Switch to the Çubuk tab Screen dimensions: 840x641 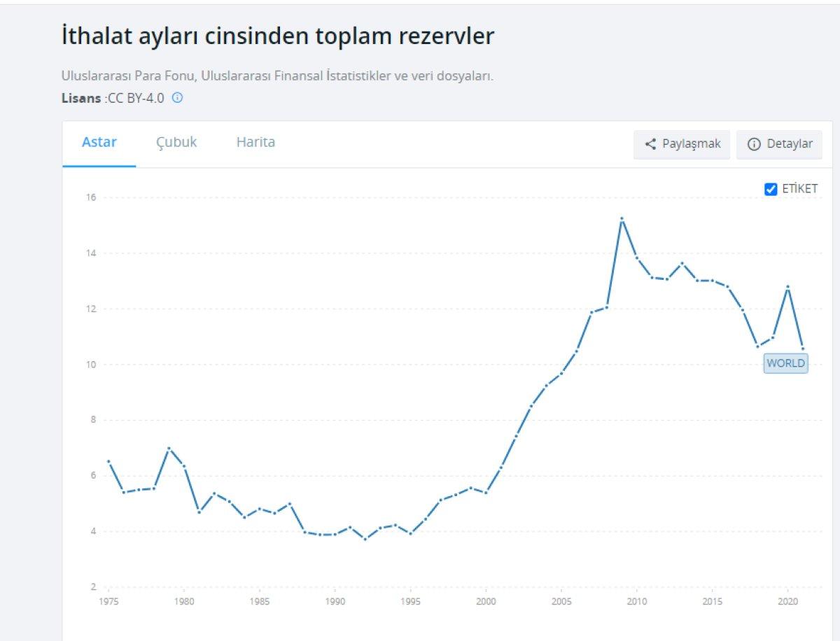tap(176, 142)
